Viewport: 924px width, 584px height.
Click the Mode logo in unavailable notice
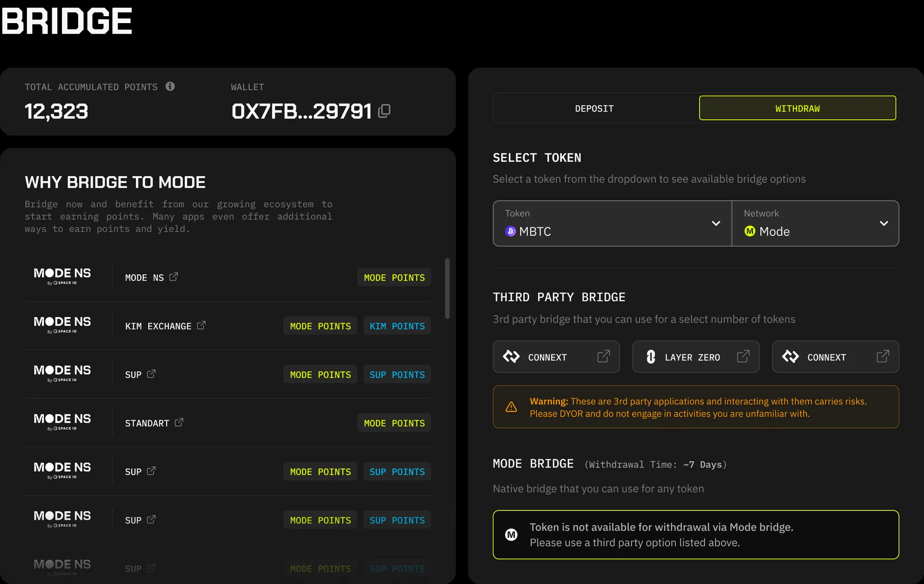point(511,535)
